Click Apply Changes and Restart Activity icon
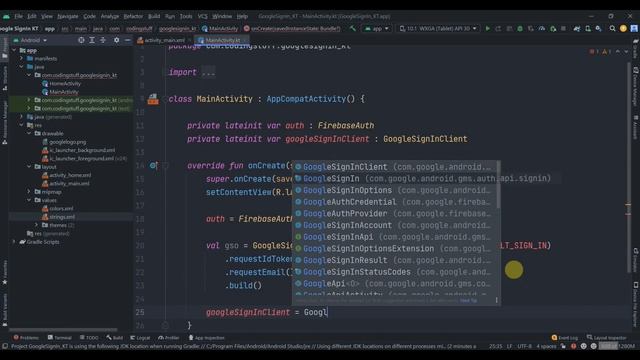 click(x=498, y=29)
